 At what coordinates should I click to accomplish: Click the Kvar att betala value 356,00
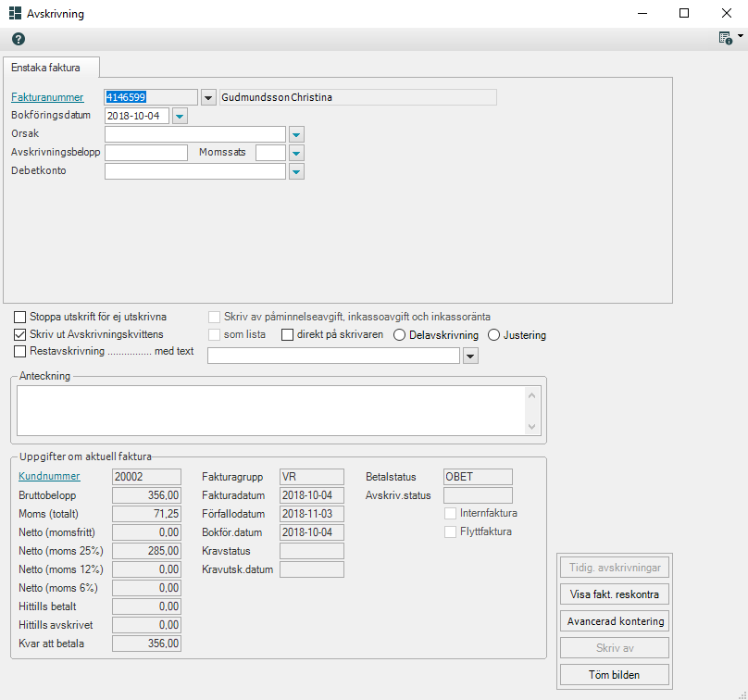coord(146,644)
